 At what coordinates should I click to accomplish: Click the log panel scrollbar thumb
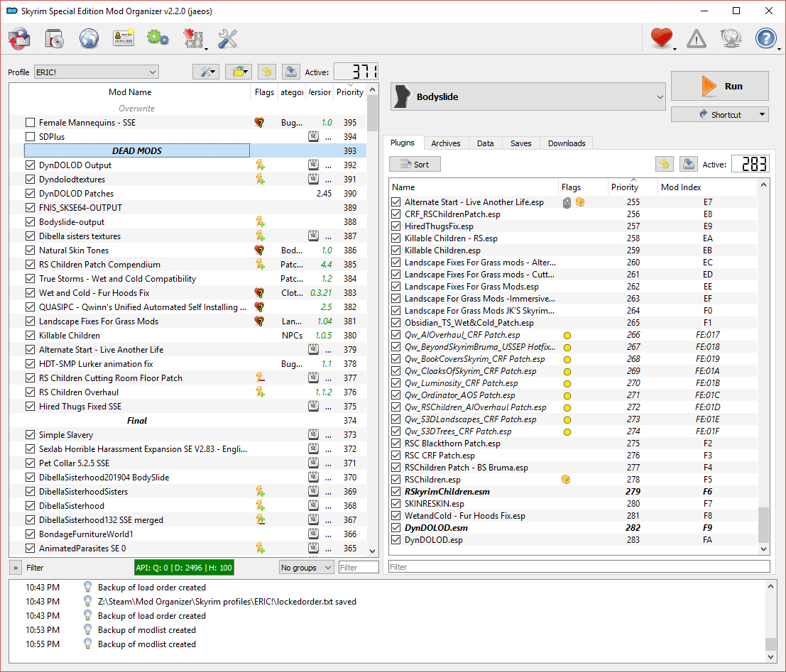coord(770,643)
